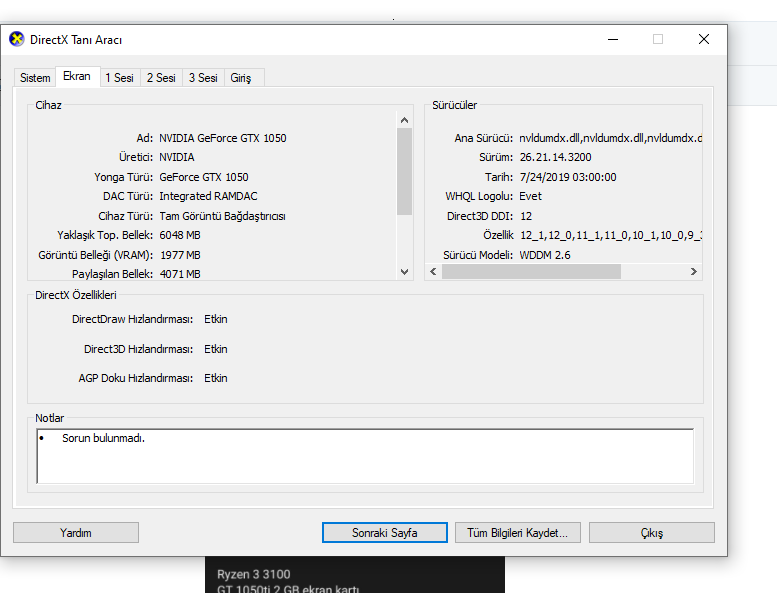Click the Cihaz vertical scrollbar thumb
777x593 pixels.
404,171
